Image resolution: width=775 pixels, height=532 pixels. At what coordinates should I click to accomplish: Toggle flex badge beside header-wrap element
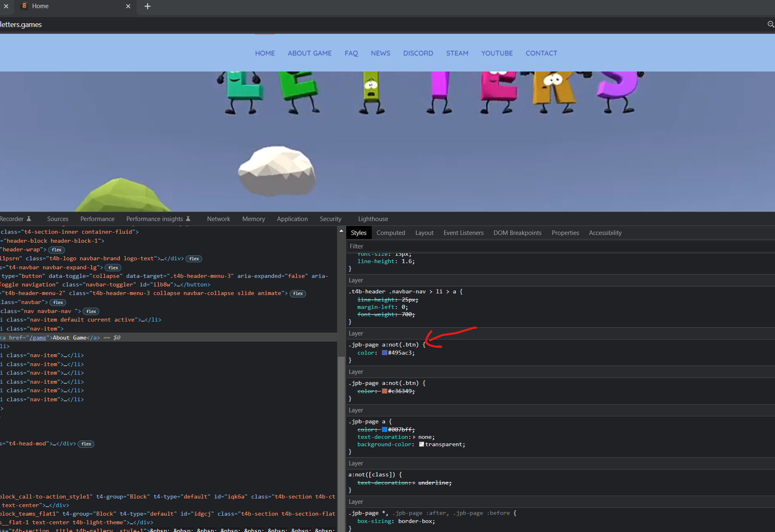click(x=56, y=250)
